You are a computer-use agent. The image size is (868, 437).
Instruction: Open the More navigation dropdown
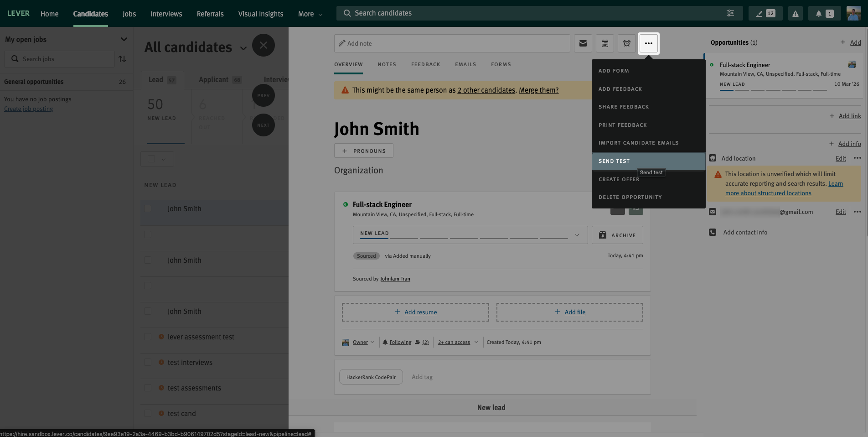click(310, 14)
